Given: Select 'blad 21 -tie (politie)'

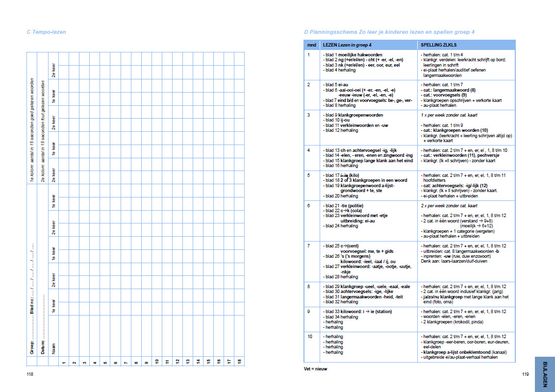Looking at the screenshot, I should (344, 205).
